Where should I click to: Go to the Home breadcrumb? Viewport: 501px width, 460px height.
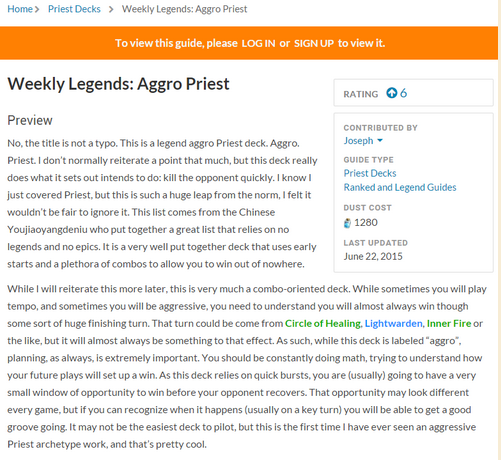[x=20, y=9]
